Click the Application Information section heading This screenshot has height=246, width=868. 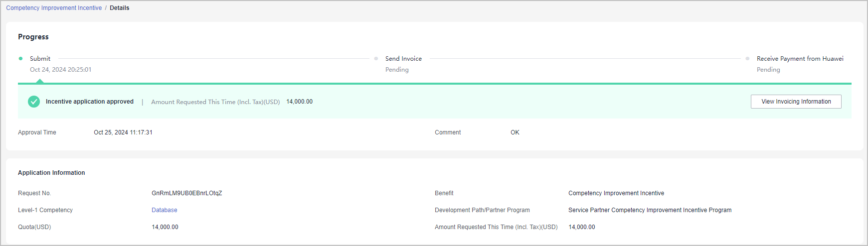point(51,173)
